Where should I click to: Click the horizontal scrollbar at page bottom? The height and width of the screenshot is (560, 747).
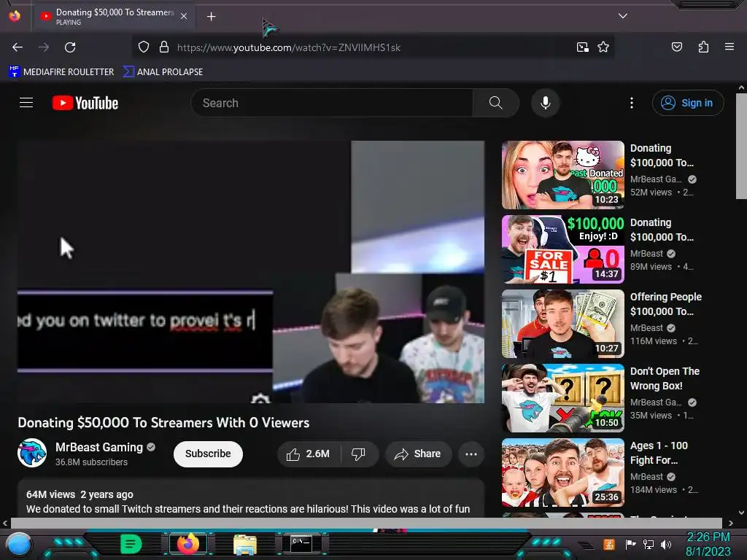click(x=366, y=522)
